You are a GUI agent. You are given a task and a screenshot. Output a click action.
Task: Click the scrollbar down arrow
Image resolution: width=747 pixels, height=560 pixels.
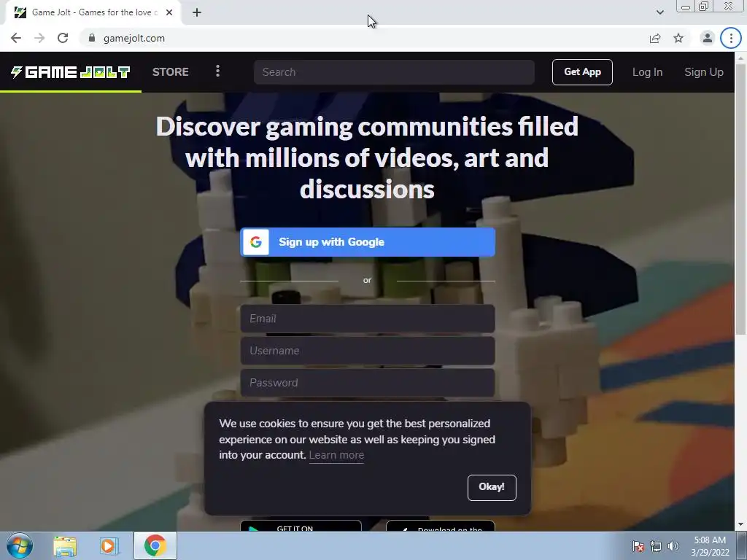[741, 525]
